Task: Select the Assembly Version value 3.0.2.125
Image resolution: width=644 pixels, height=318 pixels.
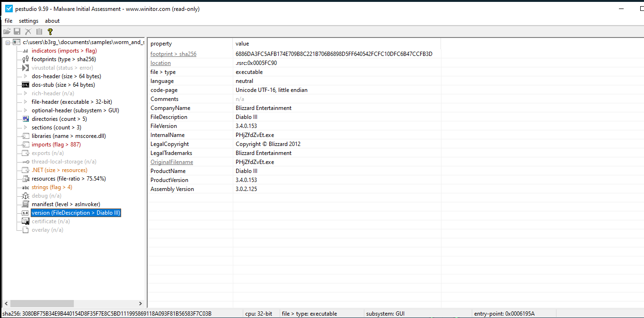Action: coord(246,189)
